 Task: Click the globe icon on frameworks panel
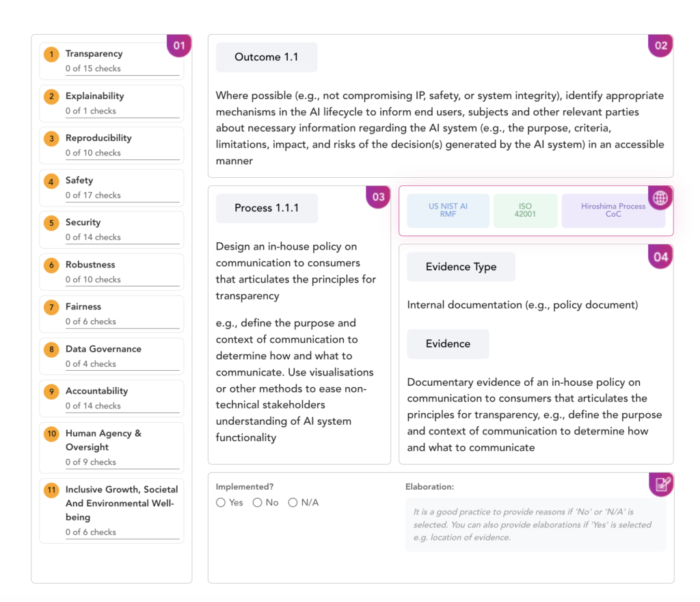point(660,198)
